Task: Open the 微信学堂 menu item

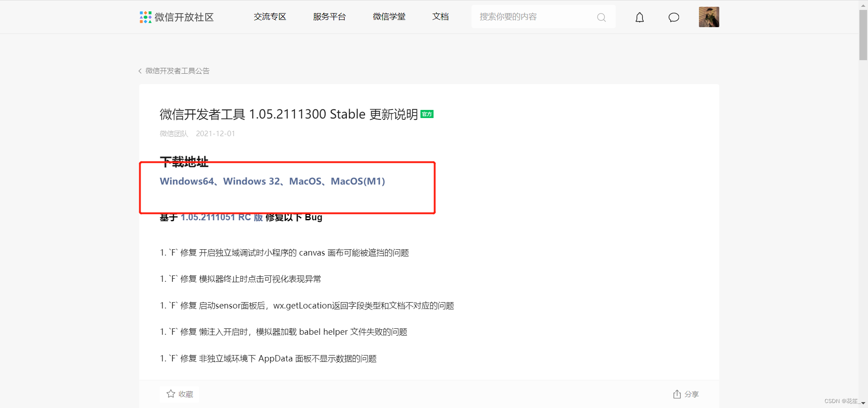Action: tap(389, 17)
